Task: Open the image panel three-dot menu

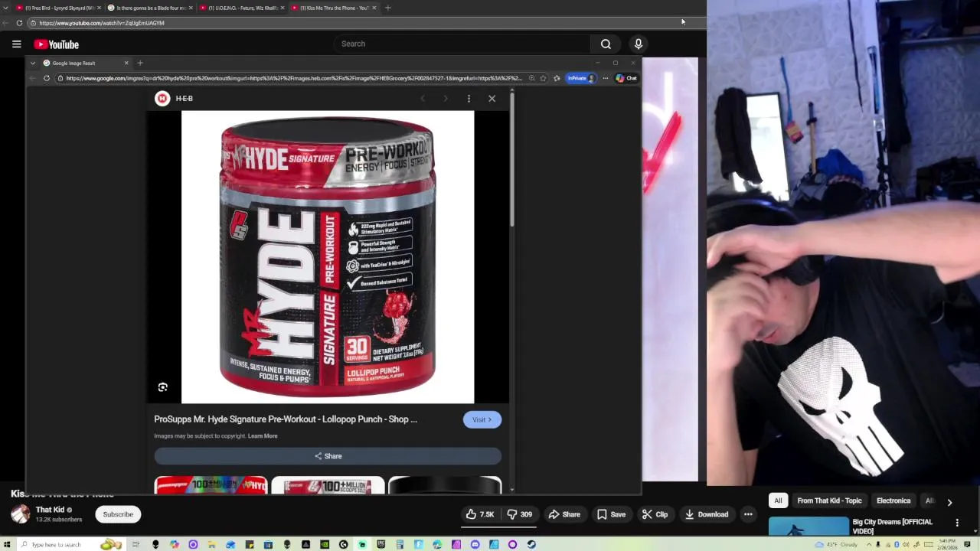Action: [469, 98]
